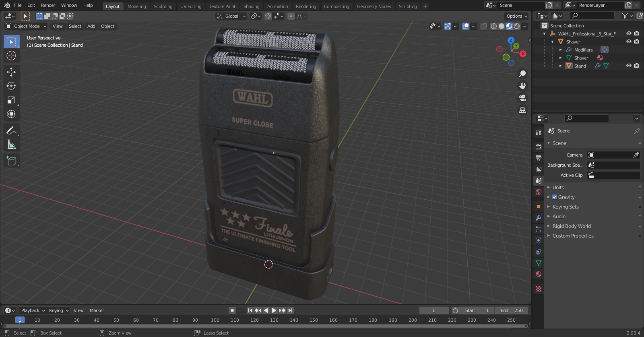Screen dimensions: 644x337
Task: Toggle snapping magnet
Action: (x=268, y=16)
